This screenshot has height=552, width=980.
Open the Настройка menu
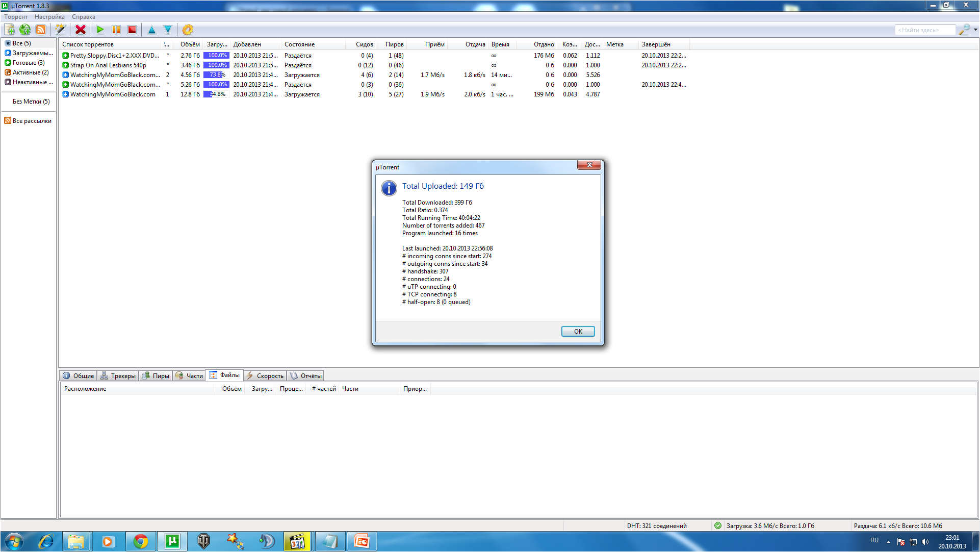[49, 17]
